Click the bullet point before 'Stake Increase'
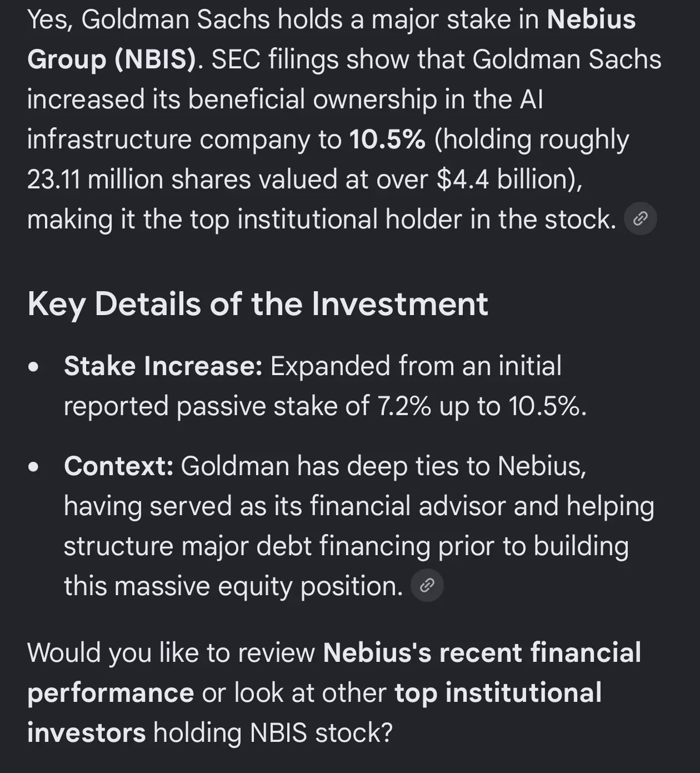Viewport: 700px width, 773px height. click(x=34, y=367)
